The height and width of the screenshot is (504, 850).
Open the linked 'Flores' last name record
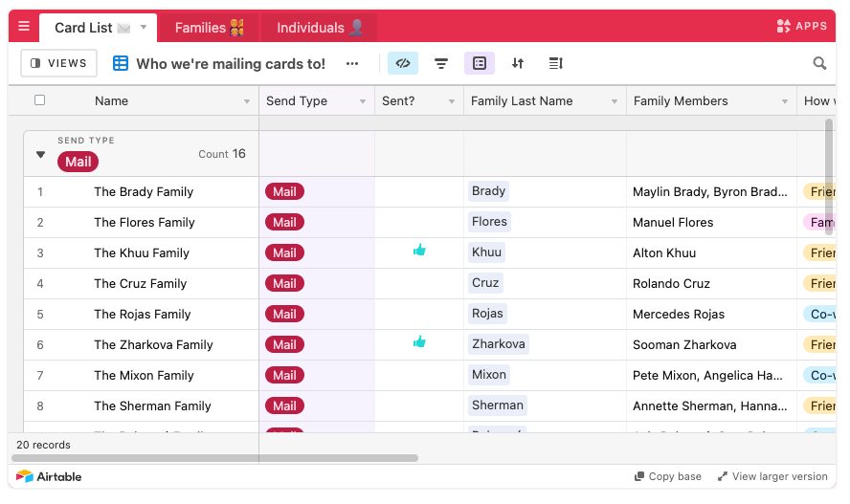[x=489, y=222]
